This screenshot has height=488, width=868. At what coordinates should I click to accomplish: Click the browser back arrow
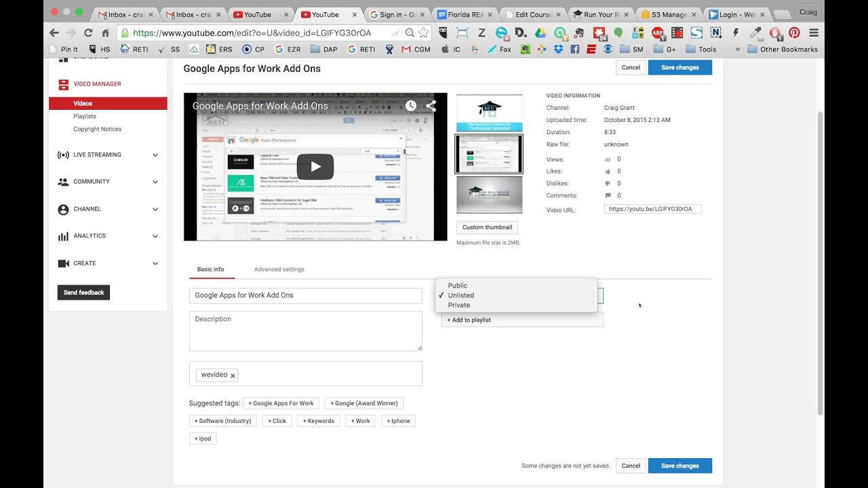[54, 33]
